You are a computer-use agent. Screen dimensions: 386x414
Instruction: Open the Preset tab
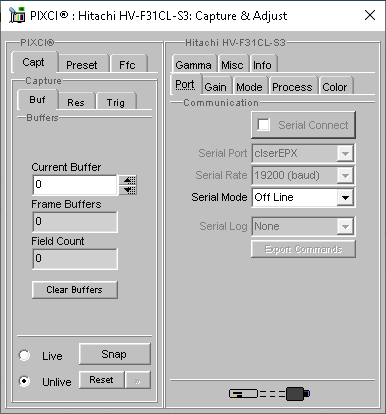pyautogui.click(x=82, y=64)
